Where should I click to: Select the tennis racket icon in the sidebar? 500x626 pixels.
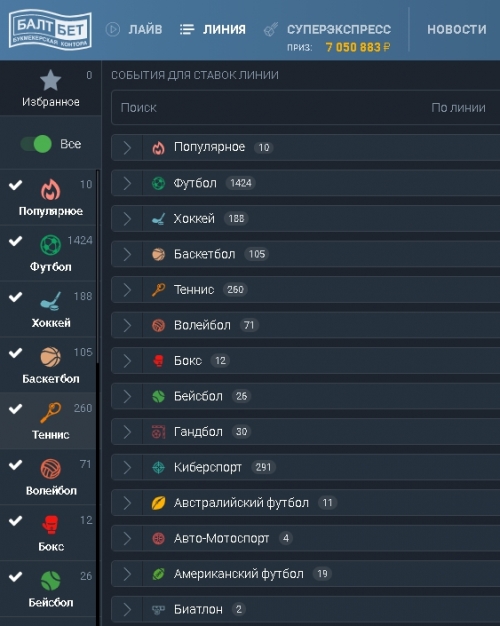51,412
